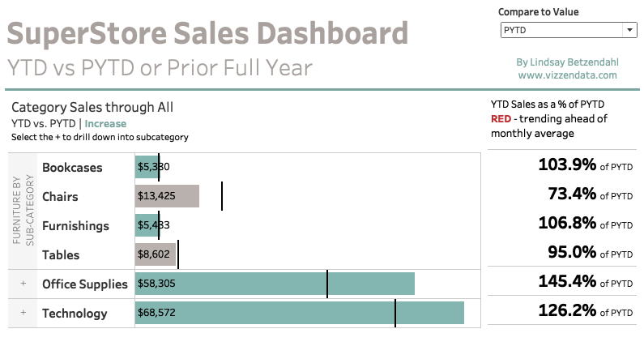Select the Tables $8,602 bar
This screenshot has height=346, width=644.
[x=156, y=254]
